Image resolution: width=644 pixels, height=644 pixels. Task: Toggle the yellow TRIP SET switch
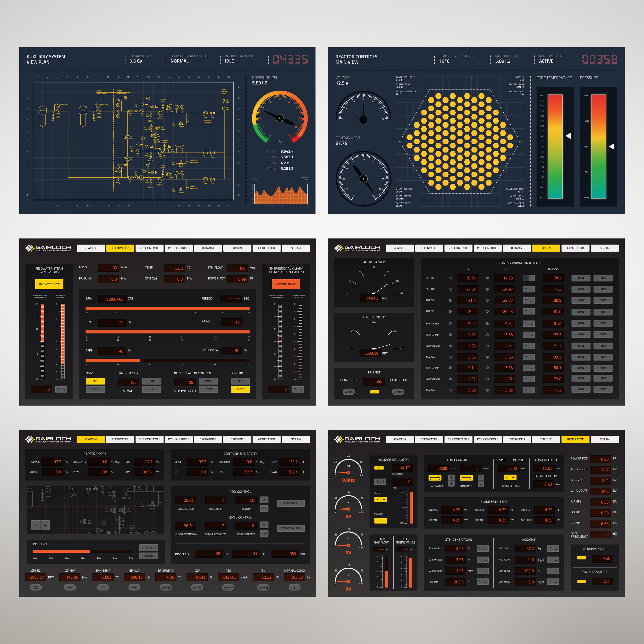(x=374, y=392)
